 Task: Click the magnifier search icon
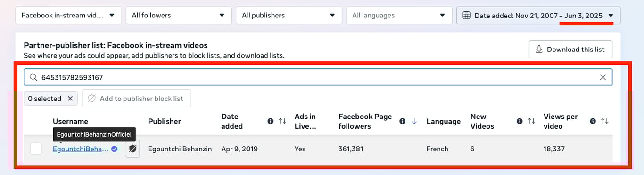pos(33,77)
